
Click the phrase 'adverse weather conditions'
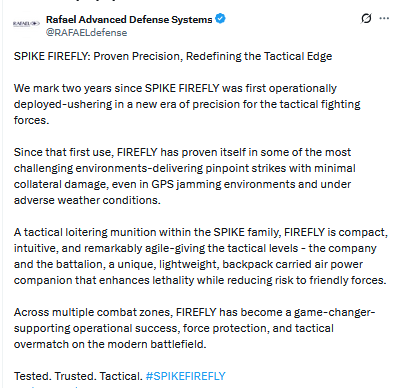(x=85, y=200)
